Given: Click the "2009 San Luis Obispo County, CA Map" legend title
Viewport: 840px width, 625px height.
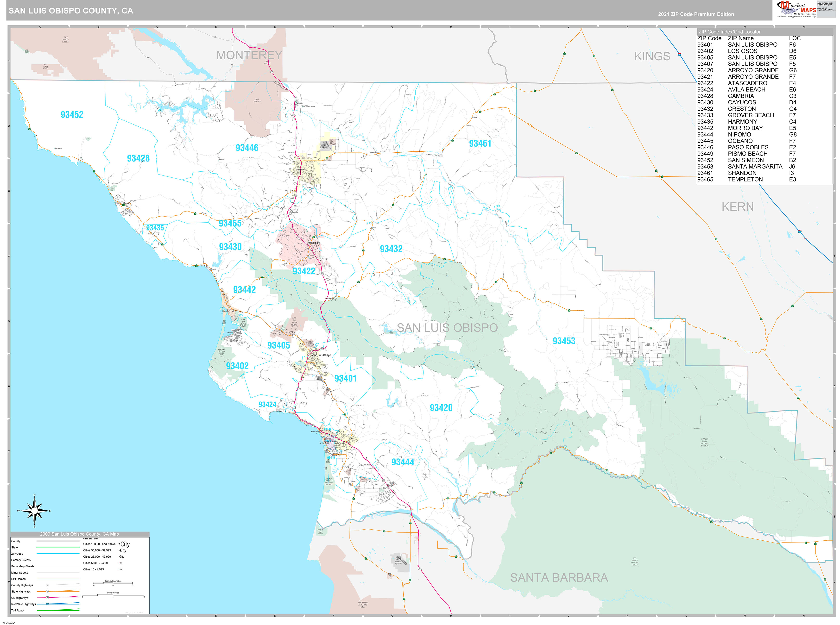Looking at the screenshot, I should pos(79,534).
